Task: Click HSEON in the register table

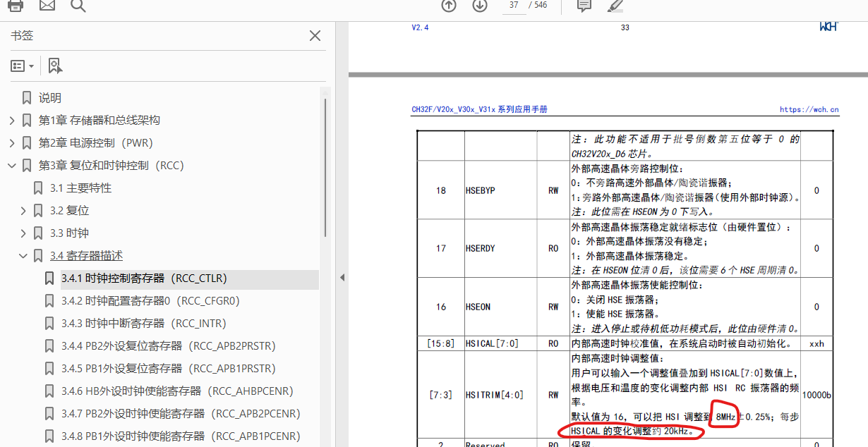Action: (478, 307)
